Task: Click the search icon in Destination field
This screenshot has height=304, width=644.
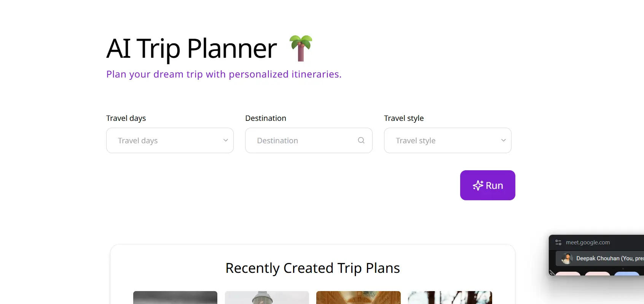Action: tap(361, 140)
